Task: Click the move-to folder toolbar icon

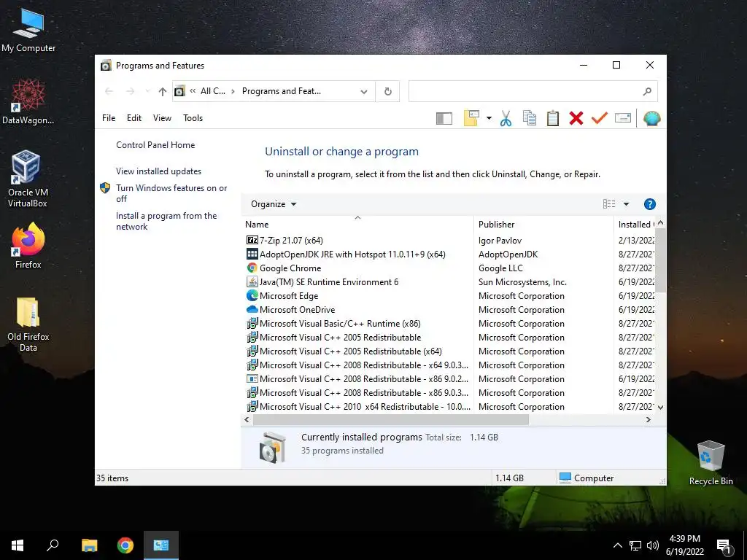Action: (471, 118)
